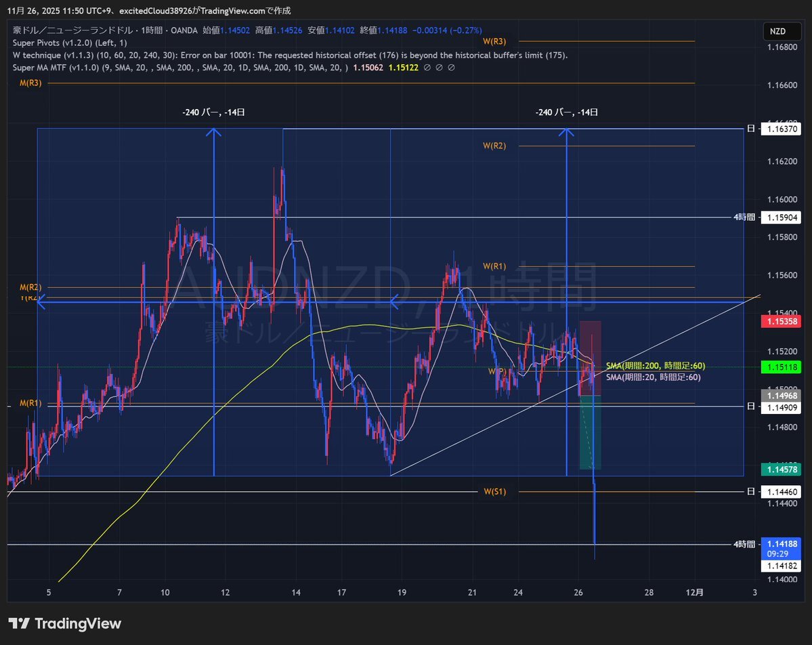Click the 1.15800 price axis tick
Image resolution: width=812 pixels, height=645 pixels.
[782, 237]
